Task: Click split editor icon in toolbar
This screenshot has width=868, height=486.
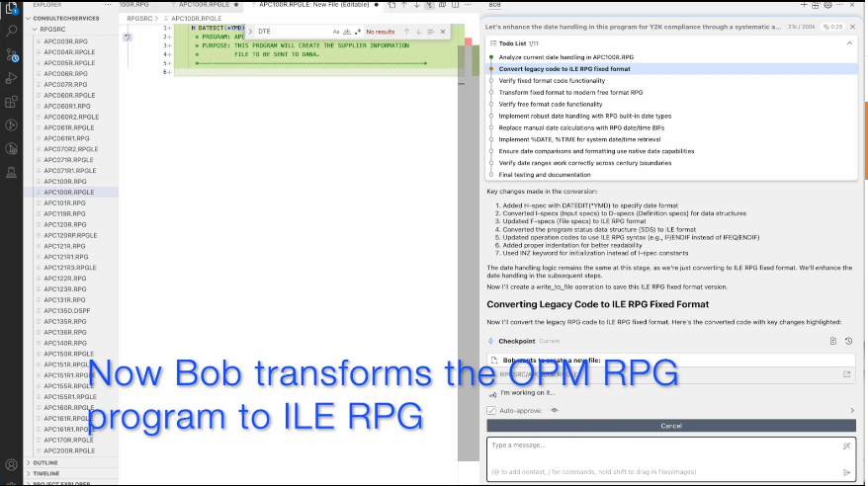Action: point(455,4)
